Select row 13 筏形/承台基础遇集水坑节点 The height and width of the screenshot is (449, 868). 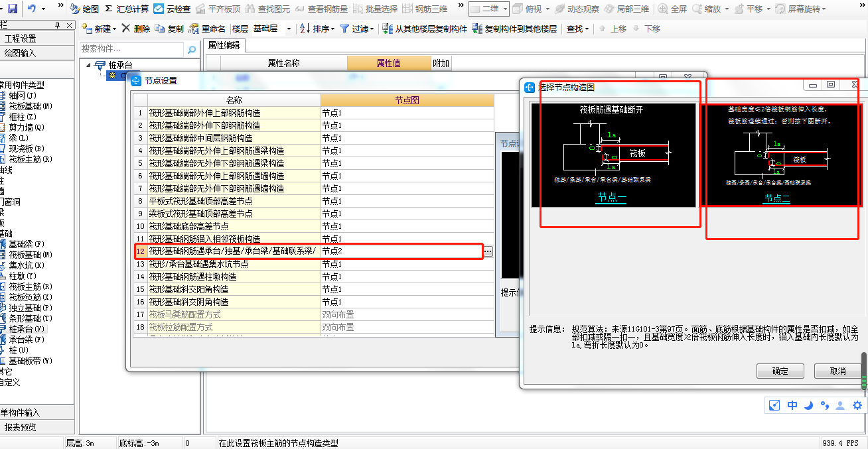313,264
